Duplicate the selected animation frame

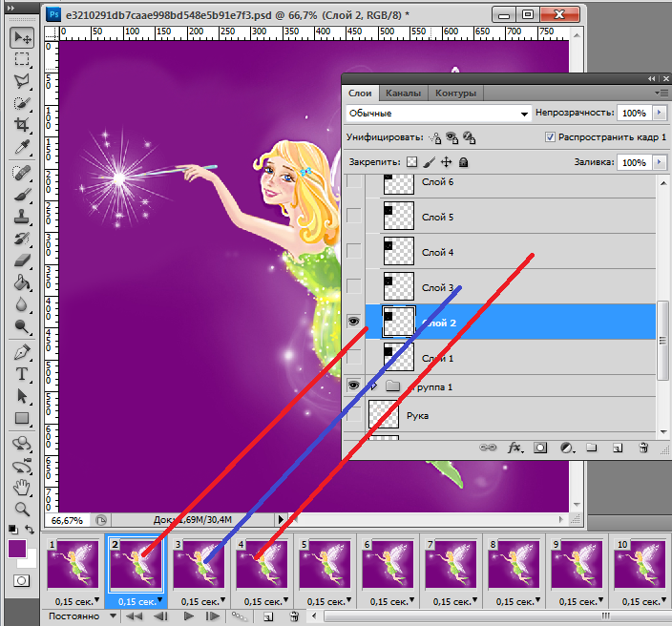tap(268, 616)
